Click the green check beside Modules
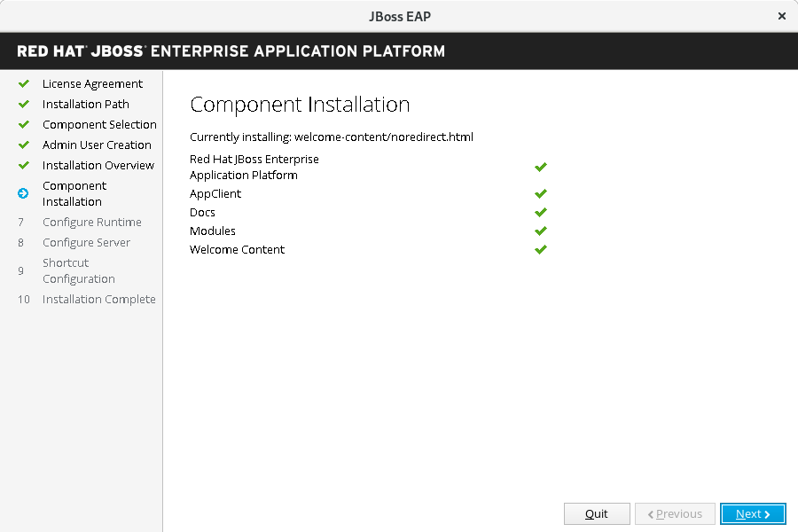This screenshot has height=532, width=798. click(x=541, y=231)
